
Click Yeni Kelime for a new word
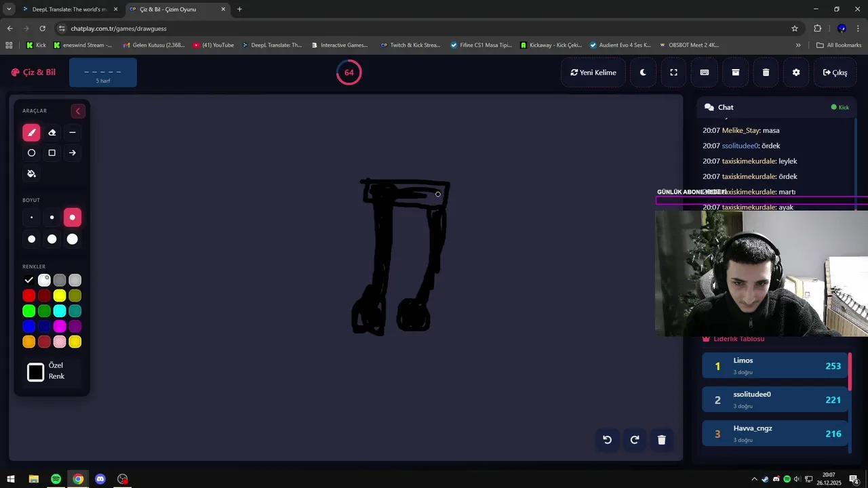click(593, 73)
